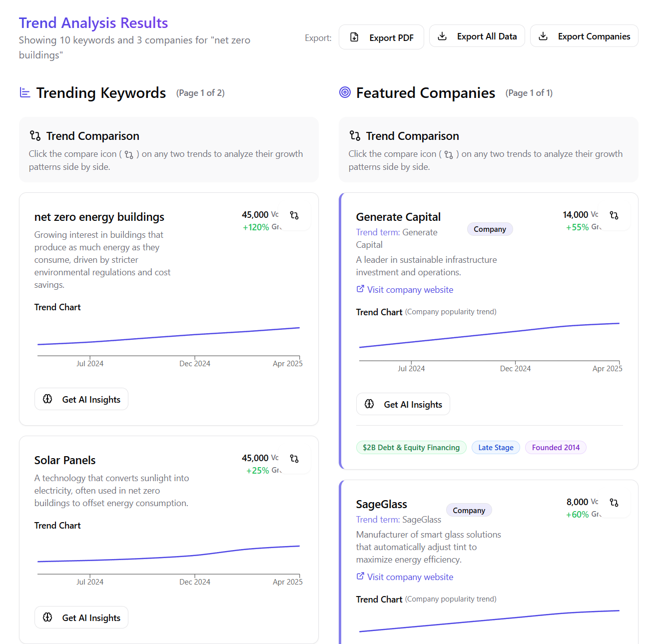The height and width of the screenshot is (644, 666).
Task: Click Trend Comparison icon in keywords panel
Action: [x=35, y=135]
